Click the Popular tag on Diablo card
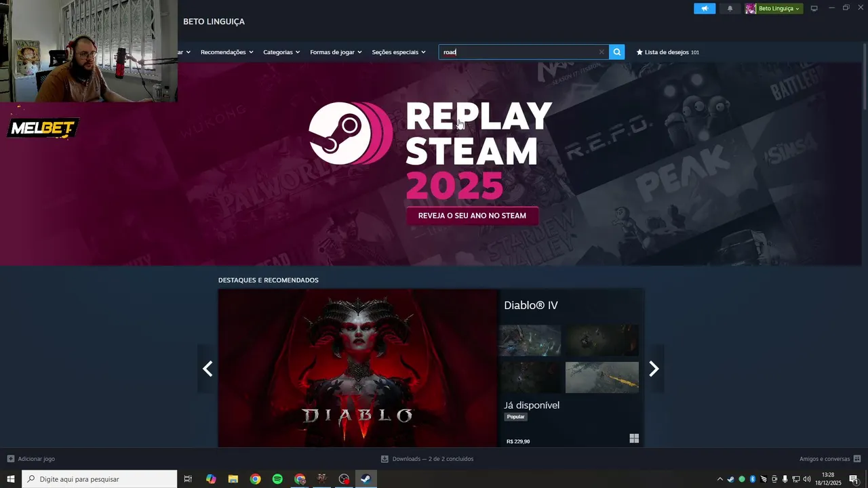 [x=516, y=417]
